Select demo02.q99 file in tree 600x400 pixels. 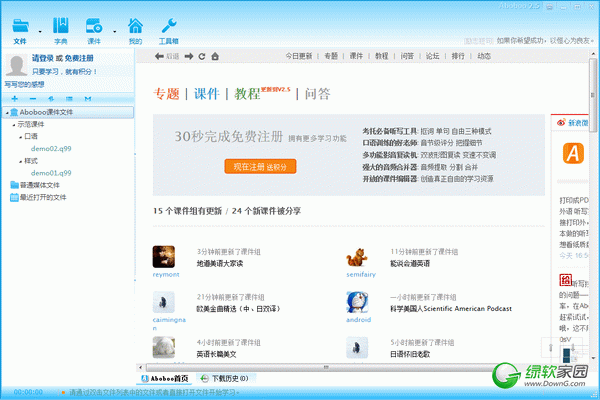(51, 149)
